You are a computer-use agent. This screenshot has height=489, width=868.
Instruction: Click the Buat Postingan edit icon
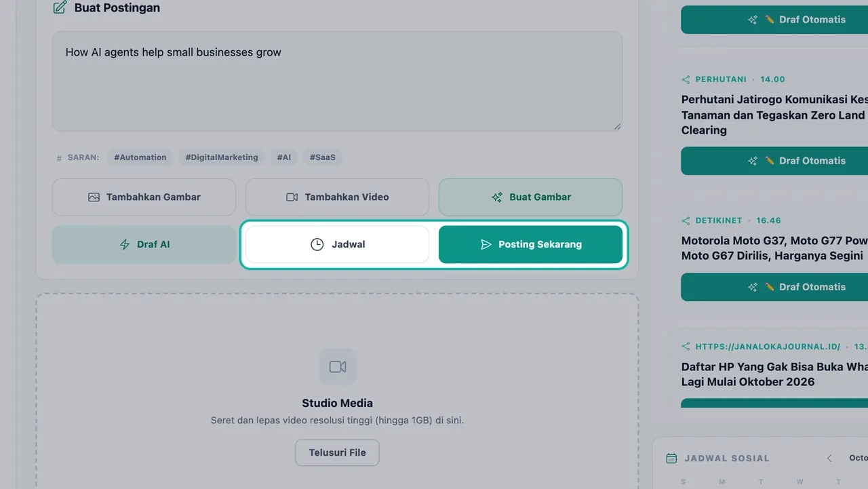tap(60, 8)
